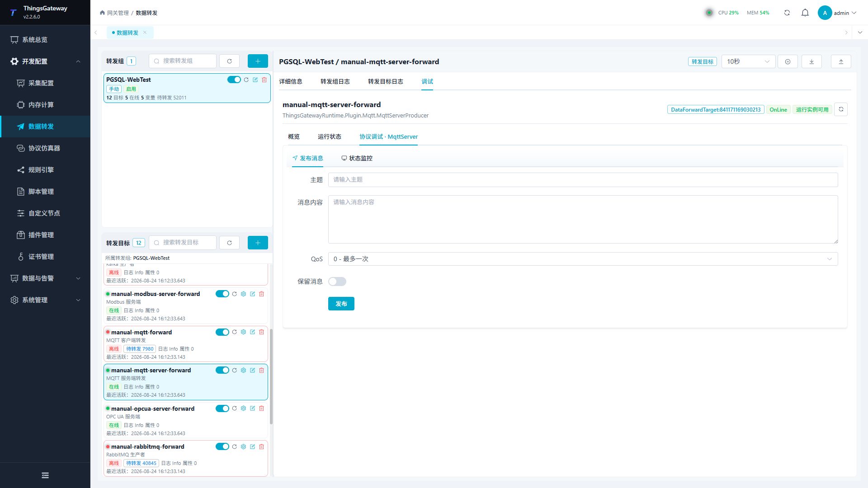This screenshot has width=868, height=488.
Task: Expand the 系统管理 menu section
Action: point(45,300)
